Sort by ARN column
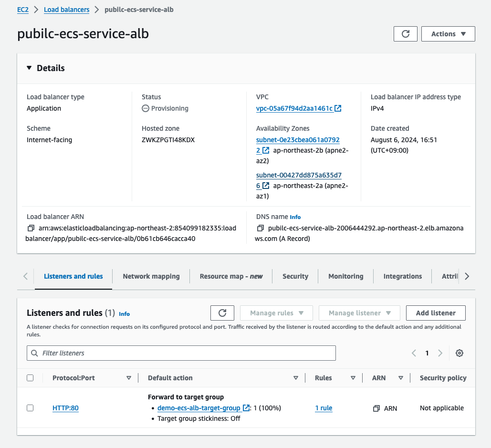The image size is (491, 448). pos(400,378)
